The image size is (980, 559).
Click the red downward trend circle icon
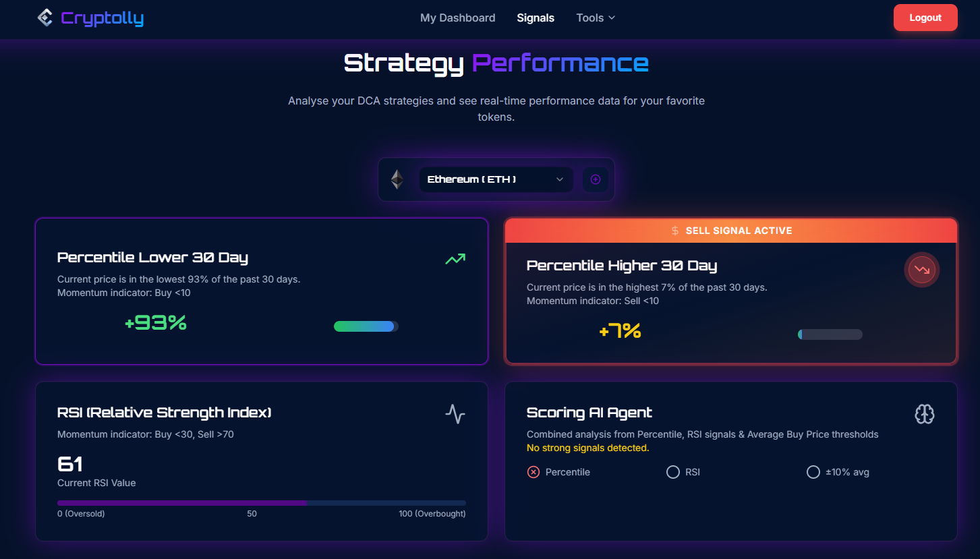[921, 270]
